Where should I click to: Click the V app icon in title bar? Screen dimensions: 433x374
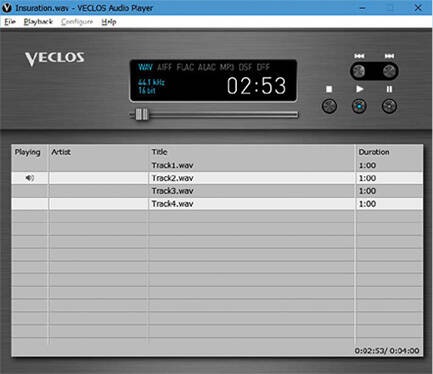pos(7,8)
